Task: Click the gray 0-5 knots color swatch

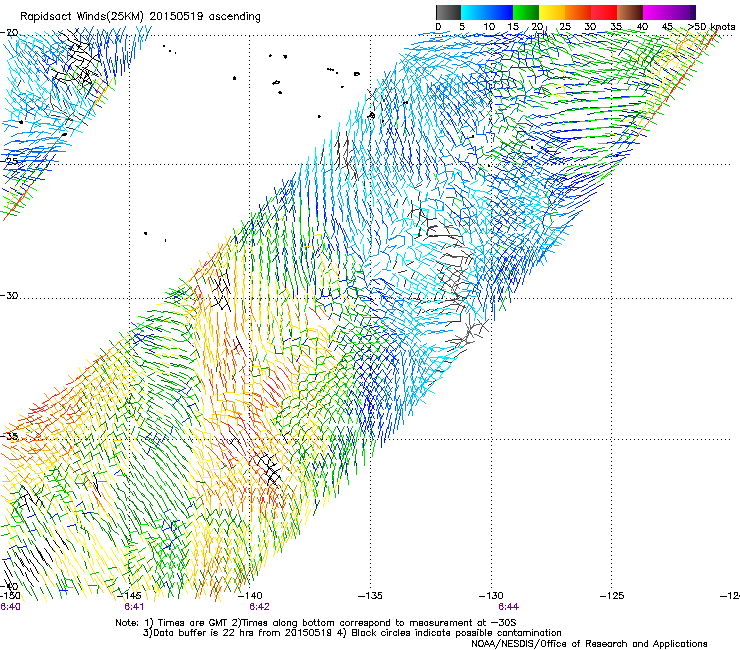Action: pyautogui.click(x=448, y=12)
